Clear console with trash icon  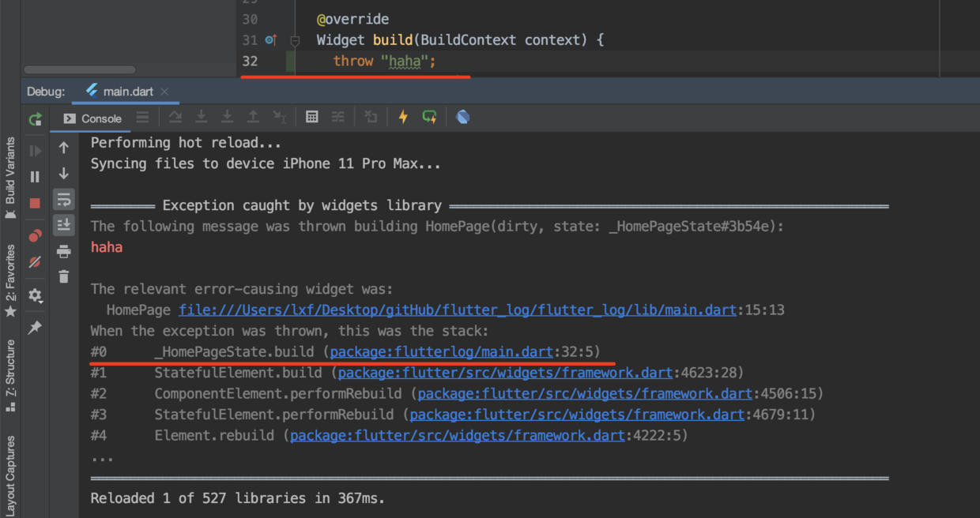64,276
